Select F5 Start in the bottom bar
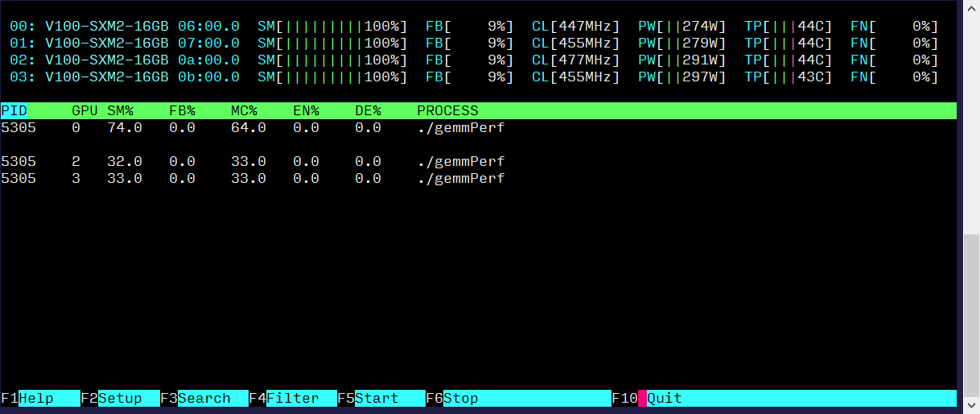This screenshot has width=980, height=414. point(381,398)
